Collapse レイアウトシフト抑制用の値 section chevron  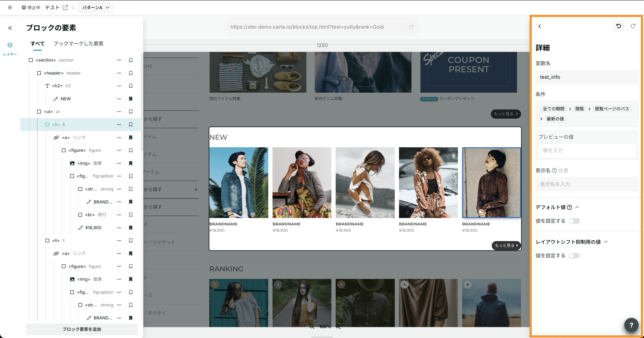(x=606, y=242)
